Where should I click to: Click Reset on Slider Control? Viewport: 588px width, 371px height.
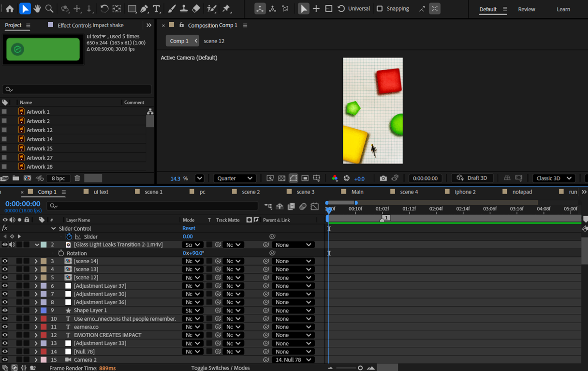(189, 228)
